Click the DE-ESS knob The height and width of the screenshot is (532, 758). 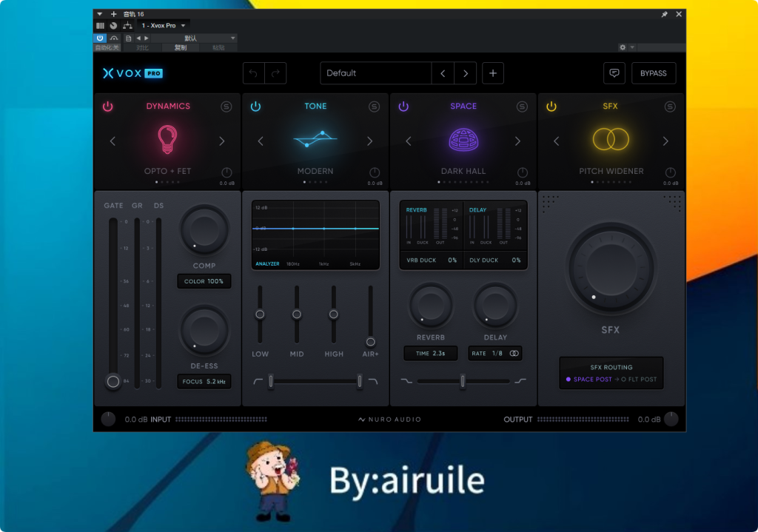pos(204,331)
